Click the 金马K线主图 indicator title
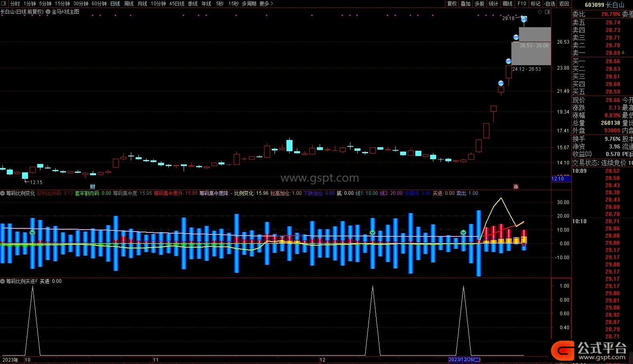Image resolution: width=633 pixels, height=364 pixels. (x=66, y=12)
